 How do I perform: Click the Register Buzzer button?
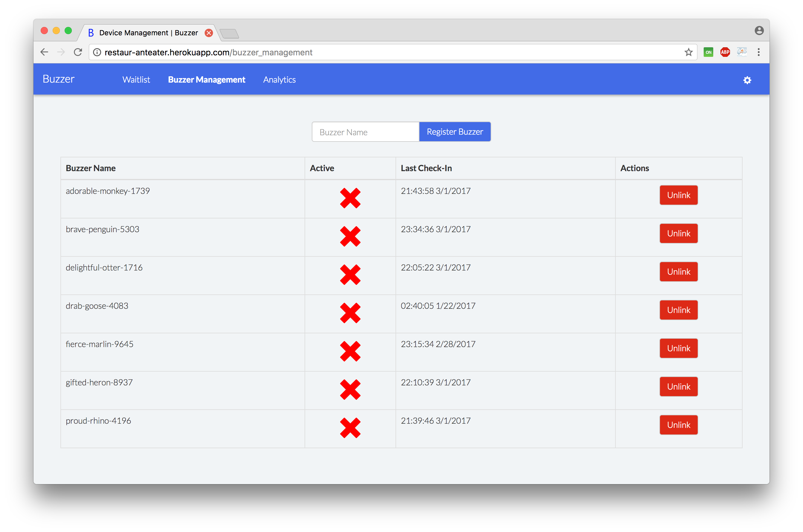point(455,132)
